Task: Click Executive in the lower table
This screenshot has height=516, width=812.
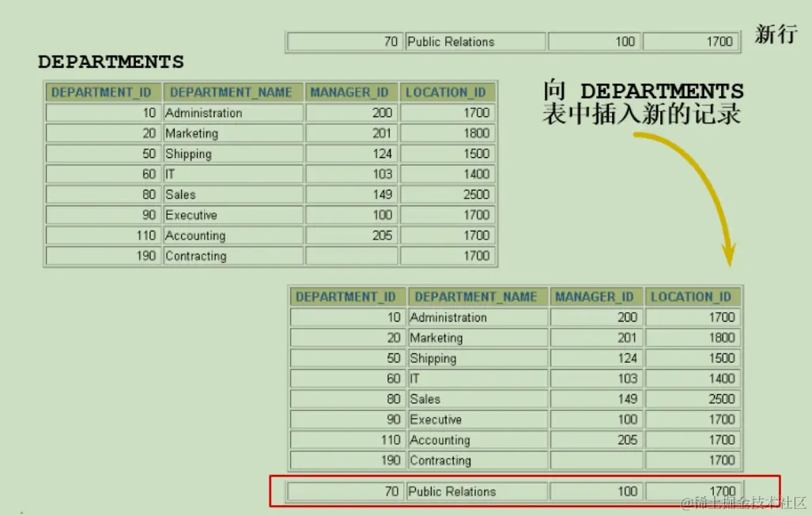Action: click(436, 420)
